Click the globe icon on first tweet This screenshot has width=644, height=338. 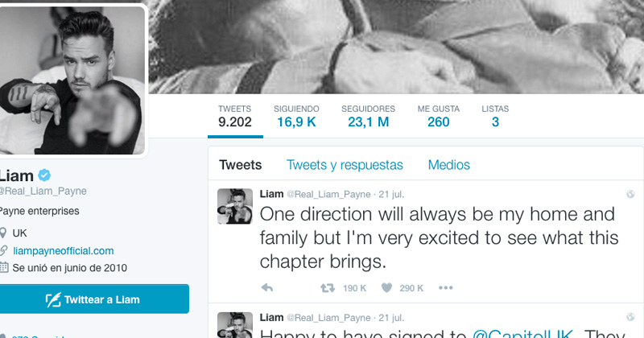[x=630, y=194]
